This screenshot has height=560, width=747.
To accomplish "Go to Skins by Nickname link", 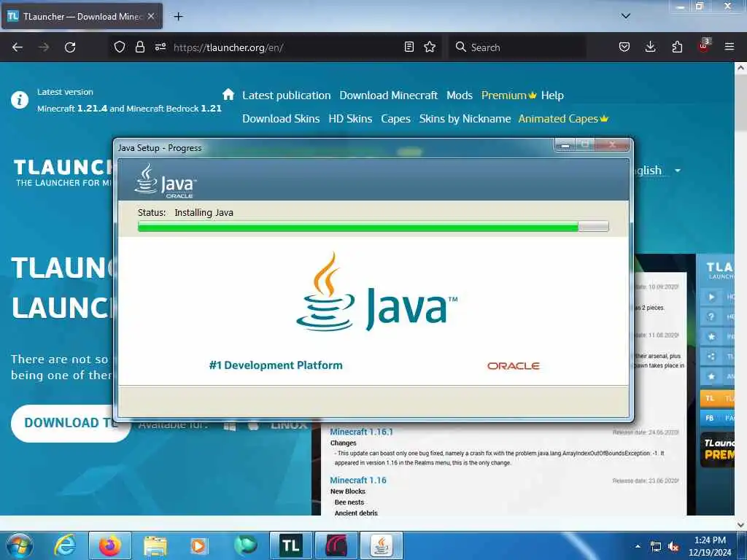I will click(465, 119).
